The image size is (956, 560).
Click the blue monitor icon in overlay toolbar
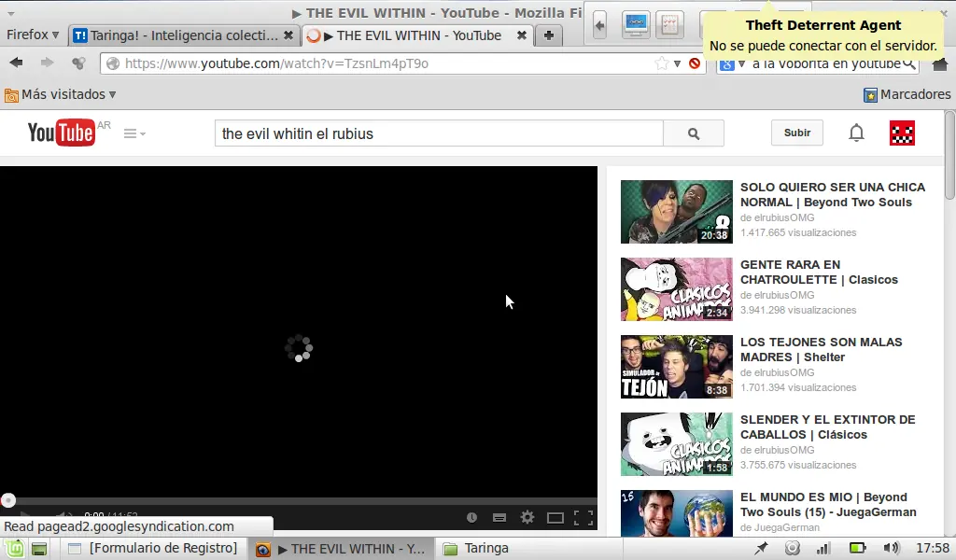[636, 25]
